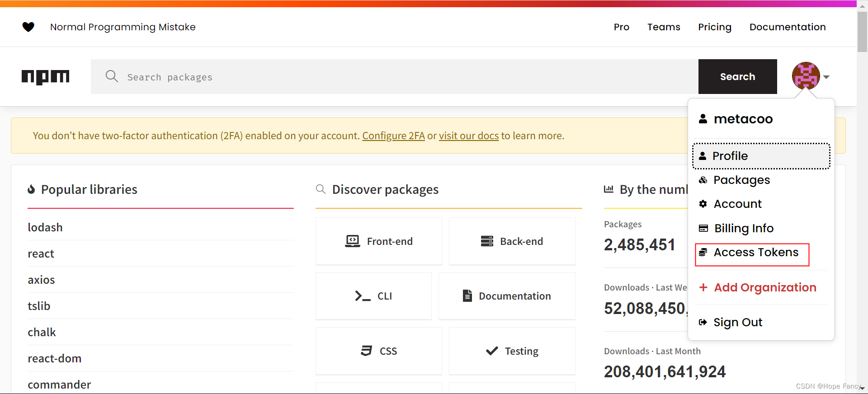
Task: Browse CSS packages card
Action: (378, 351)
